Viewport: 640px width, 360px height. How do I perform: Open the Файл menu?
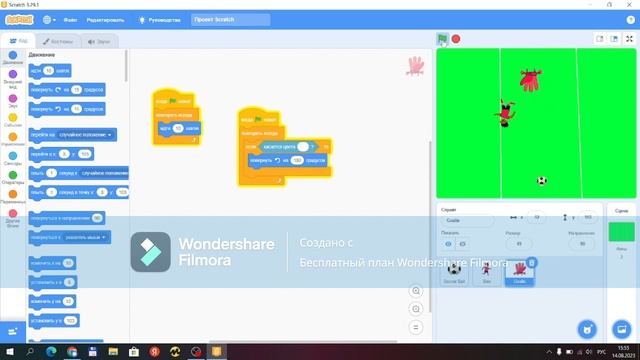(70, 20)
